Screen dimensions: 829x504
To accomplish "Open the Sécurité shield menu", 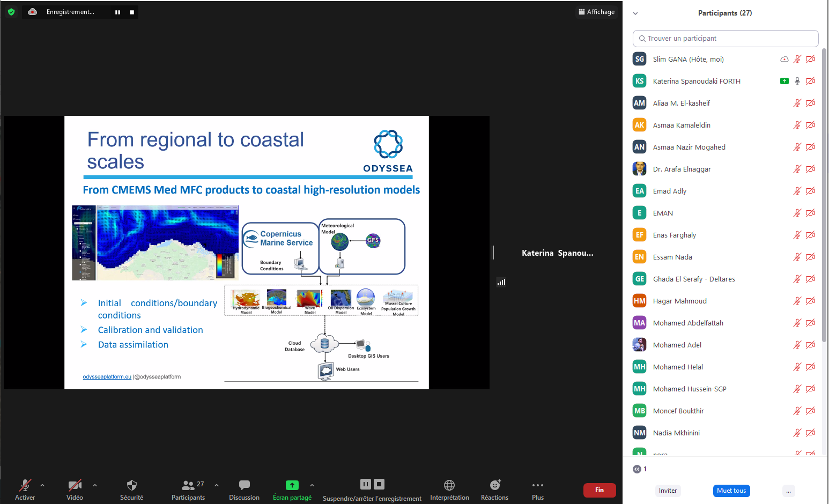I will click(x=132, y=490).
